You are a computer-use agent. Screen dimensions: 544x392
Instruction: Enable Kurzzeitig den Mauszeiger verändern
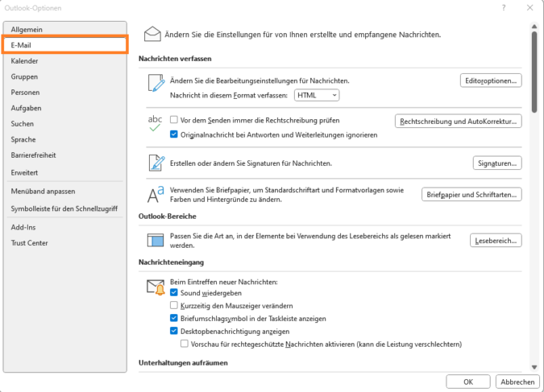click(x=174, y=305)
